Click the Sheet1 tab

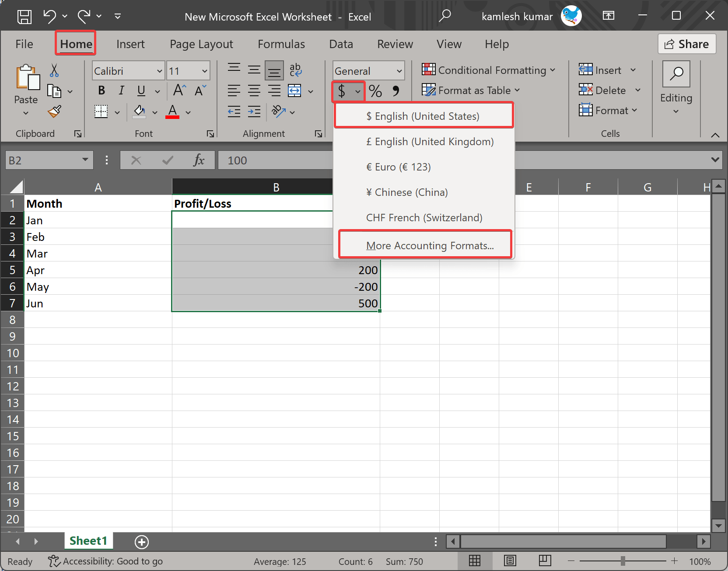click(x=88, y=541)
